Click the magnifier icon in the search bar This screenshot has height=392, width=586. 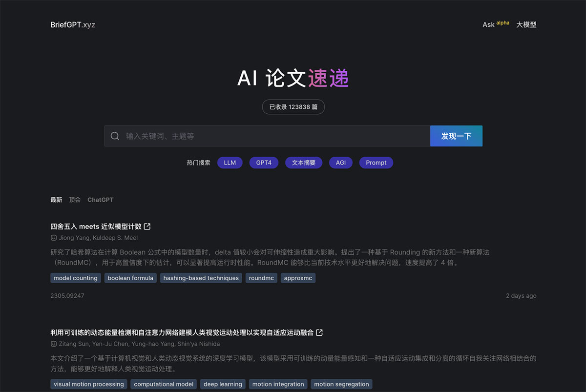coord(115,136)
